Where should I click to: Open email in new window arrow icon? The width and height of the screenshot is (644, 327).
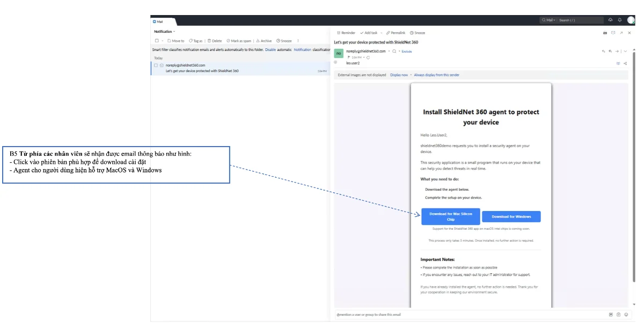[x=621, y=33]
